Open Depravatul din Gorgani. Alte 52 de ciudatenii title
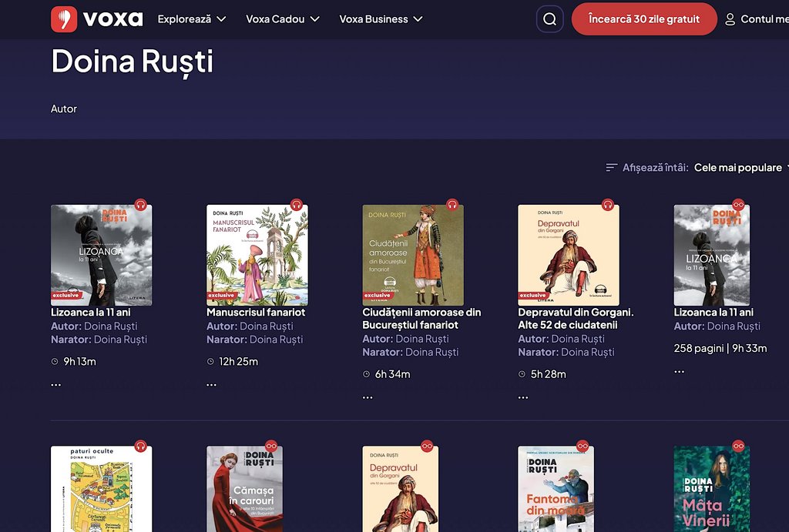 point(576,319)
